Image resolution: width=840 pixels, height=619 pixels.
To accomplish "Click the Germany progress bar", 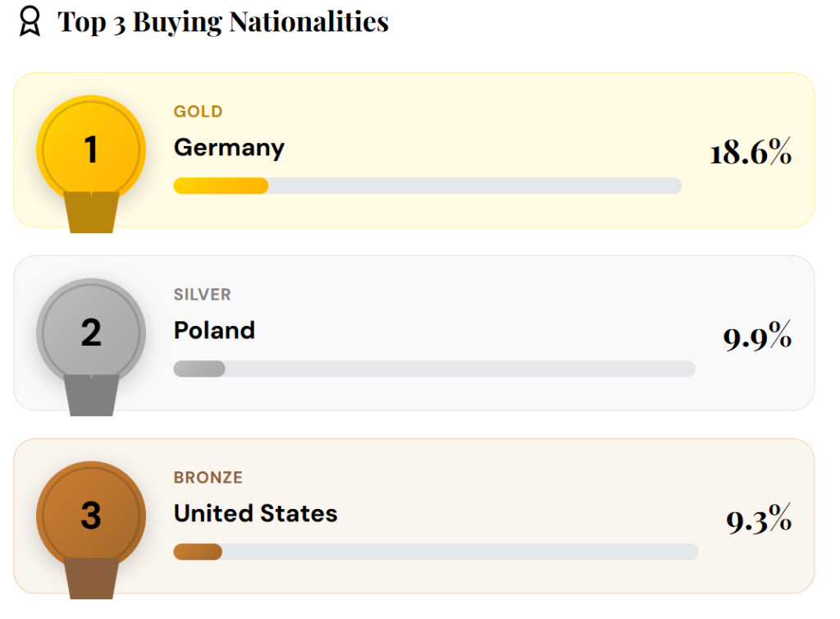I will [427, 186].
